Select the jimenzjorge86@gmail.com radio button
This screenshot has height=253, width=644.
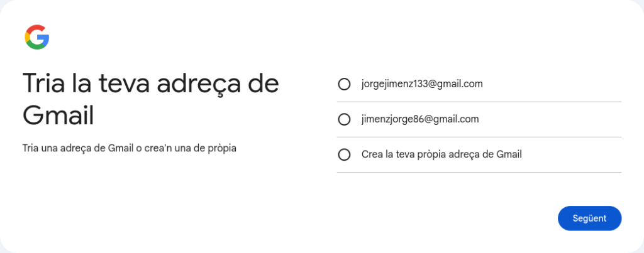tap(344, 119)
